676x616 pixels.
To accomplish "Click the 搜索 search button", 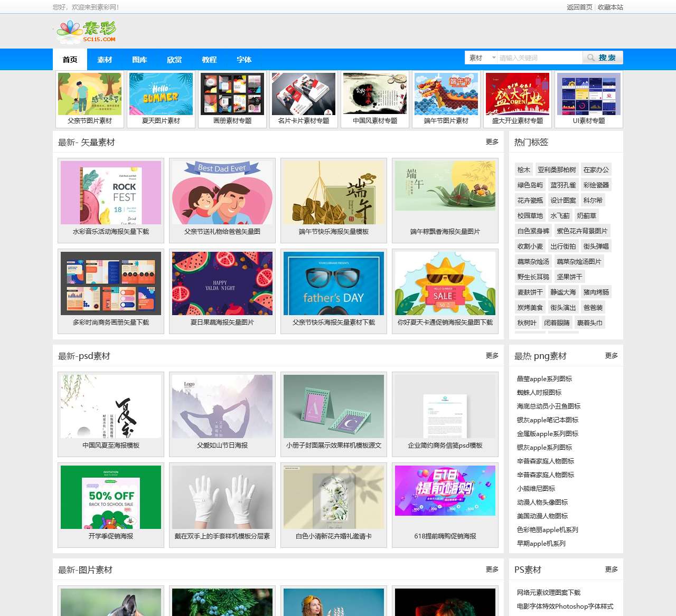I will pos(603,58).
